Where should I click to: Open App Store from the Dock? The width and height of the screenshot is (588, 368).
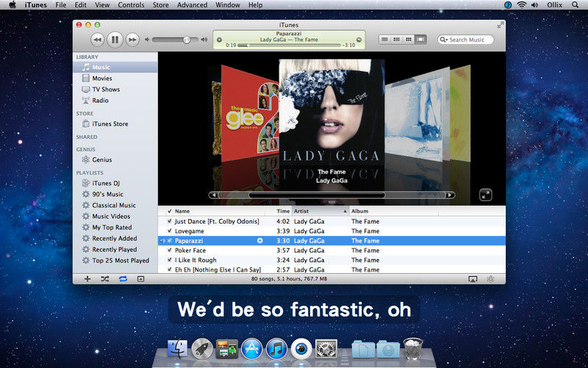coord(251,349)
